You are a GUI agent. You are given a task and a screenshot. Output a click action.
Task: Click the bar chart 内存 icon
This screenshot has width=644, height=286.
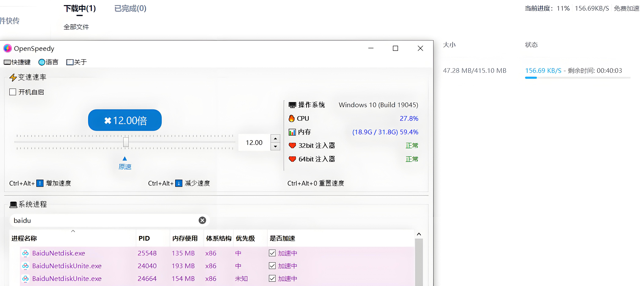(292, 132)
